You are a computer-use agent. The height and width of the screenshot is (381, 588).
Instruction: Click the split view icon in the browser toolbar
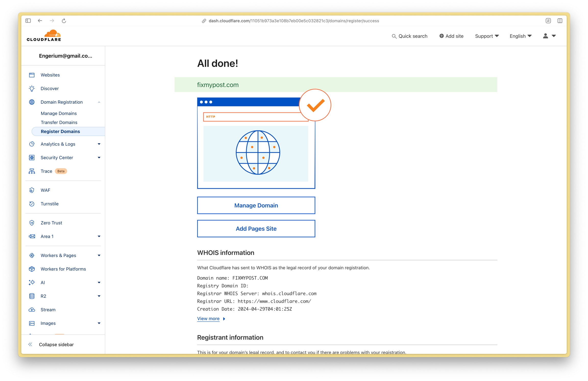(560, 21)
